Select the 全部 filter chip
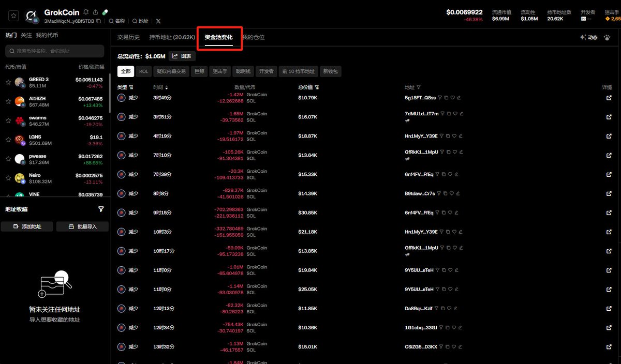Viewport: 621px width, 364px height. click(126, 71)
